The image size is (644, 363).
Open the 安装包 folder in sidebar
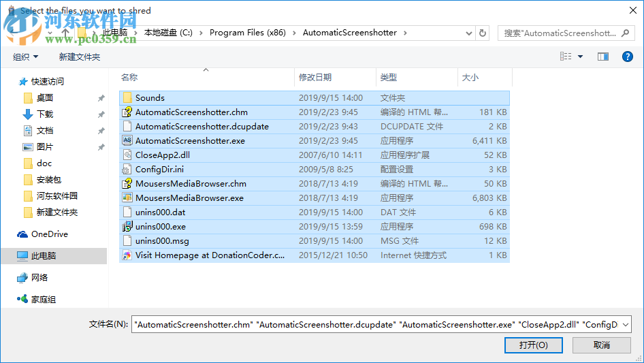(49, 180)
